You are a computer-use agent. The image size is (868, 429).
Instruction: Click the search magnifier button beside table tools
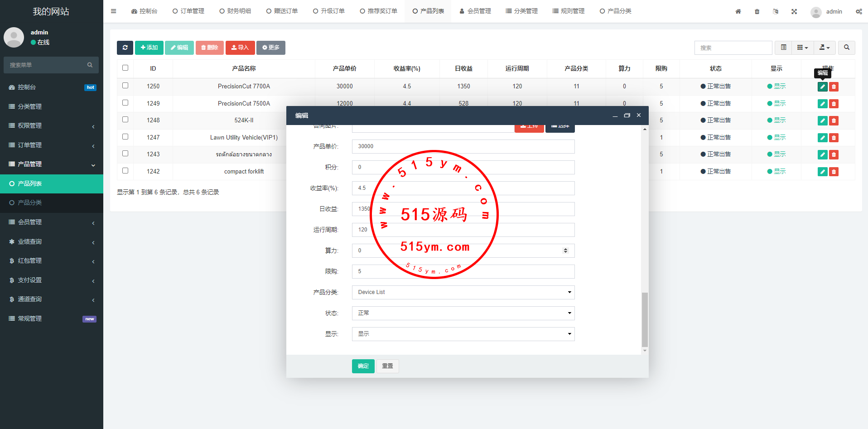pyautogui.click(x=846, y=48)
